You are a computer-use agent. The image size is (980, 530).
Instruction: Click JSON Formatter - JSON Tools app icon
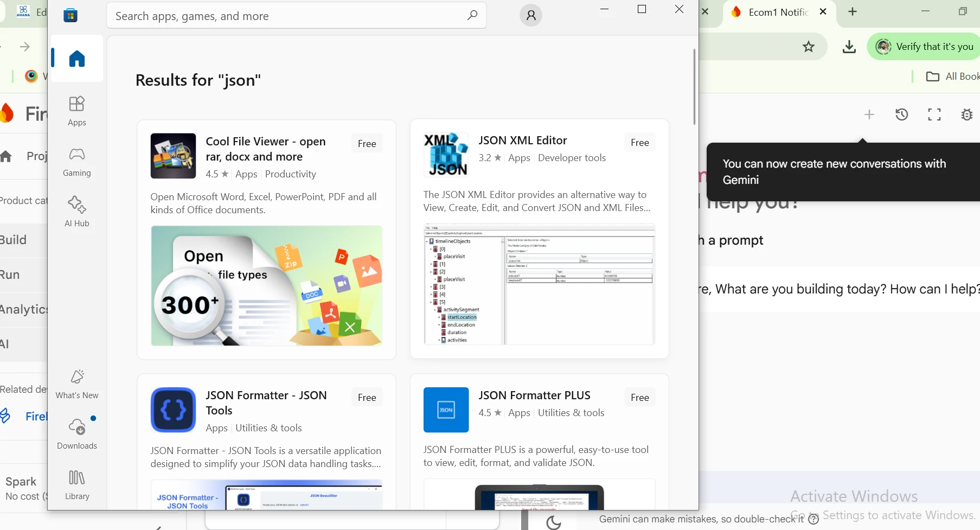click(173, 410)
